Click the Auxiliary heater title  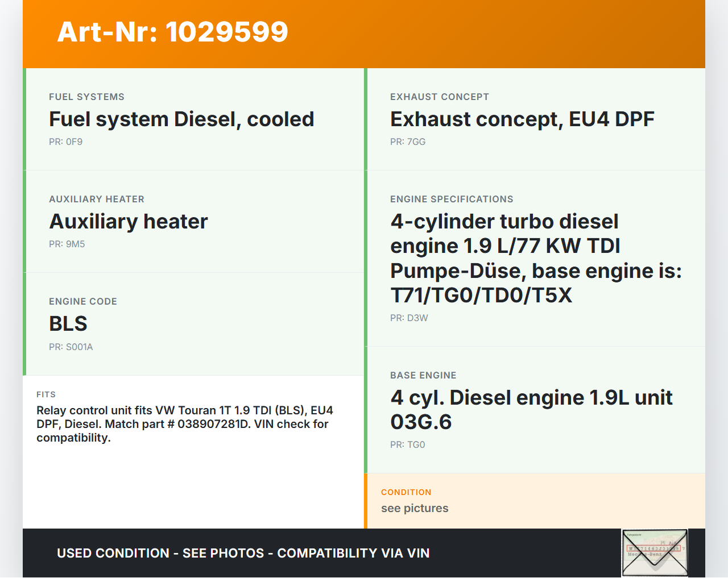tap(129, 222)
